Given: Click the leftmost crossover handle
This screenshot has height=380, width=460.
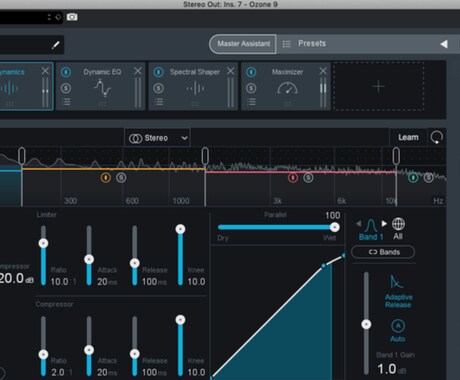Looking at the screenshot, I should click(x=22, y=156).
